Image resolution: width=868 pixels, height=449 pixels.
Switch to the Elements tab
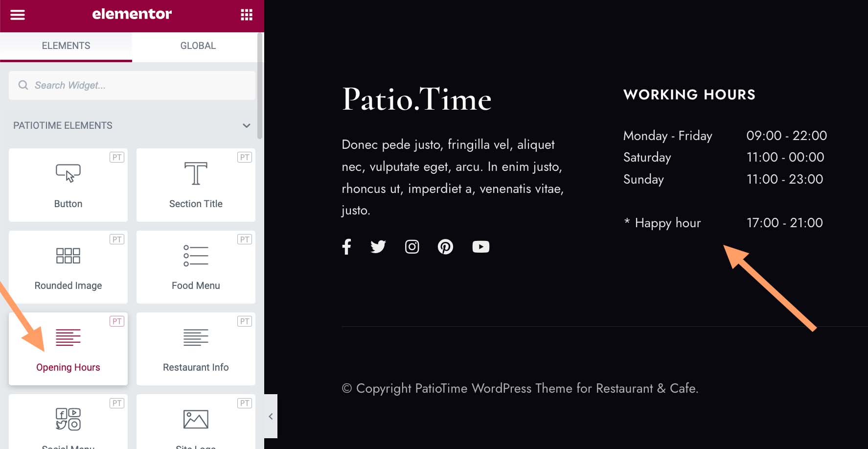[66, 46]
